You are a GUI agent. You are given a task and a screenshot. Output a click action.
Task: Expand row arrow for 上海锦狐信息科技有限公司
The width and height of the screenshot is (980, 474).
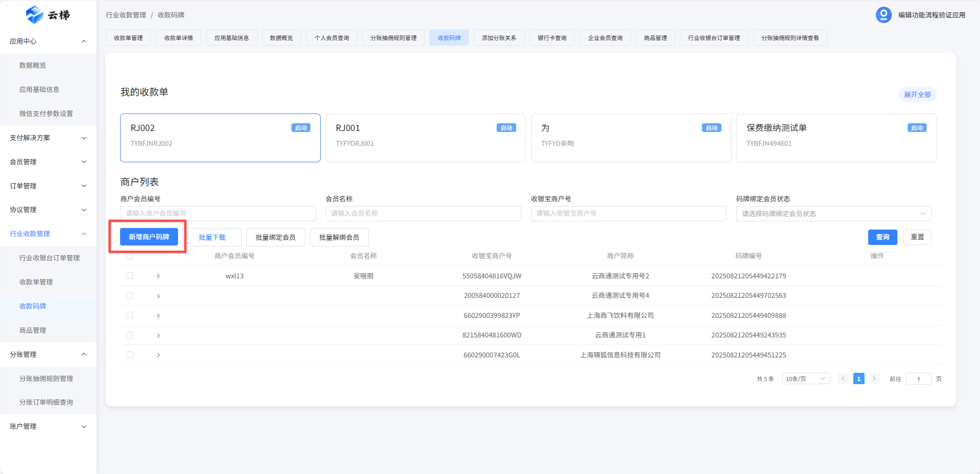[158, 355]
